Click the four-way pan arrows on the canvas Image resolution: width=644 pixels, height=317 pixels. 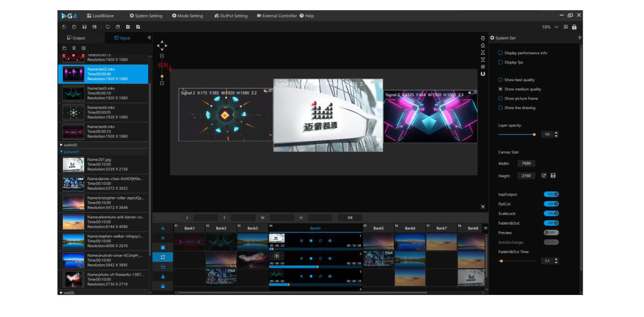162,46
